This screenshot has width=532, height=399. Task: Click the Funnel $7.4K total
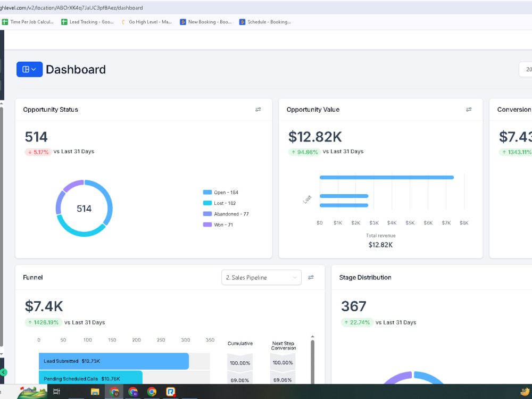(x=44, y=306)
